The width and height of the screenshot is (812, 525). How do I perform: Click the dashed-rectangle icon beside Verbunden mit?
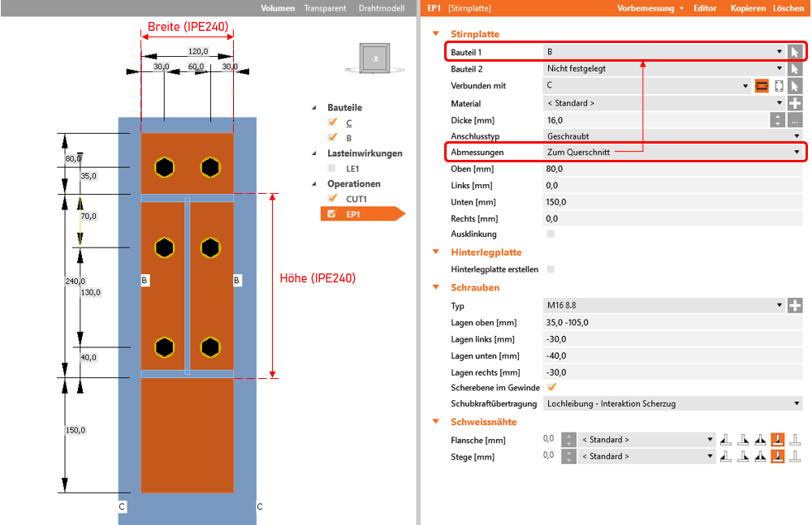coord(779,86)
